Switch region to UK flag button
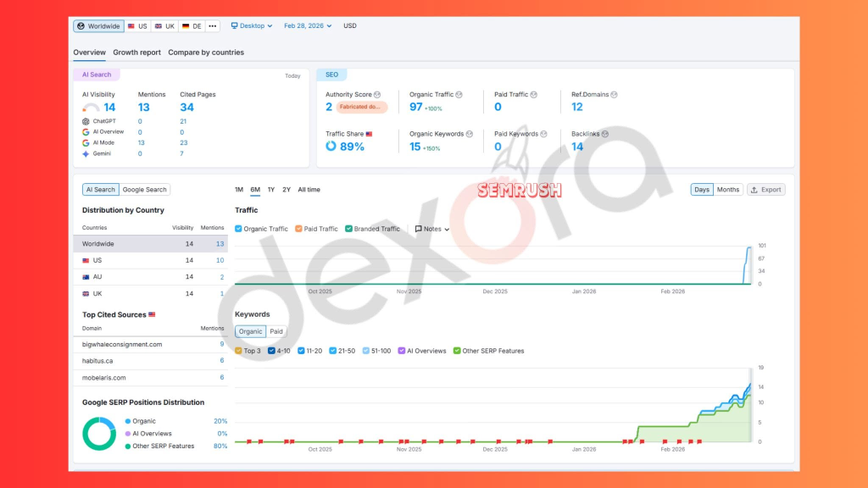 [164, 26]
